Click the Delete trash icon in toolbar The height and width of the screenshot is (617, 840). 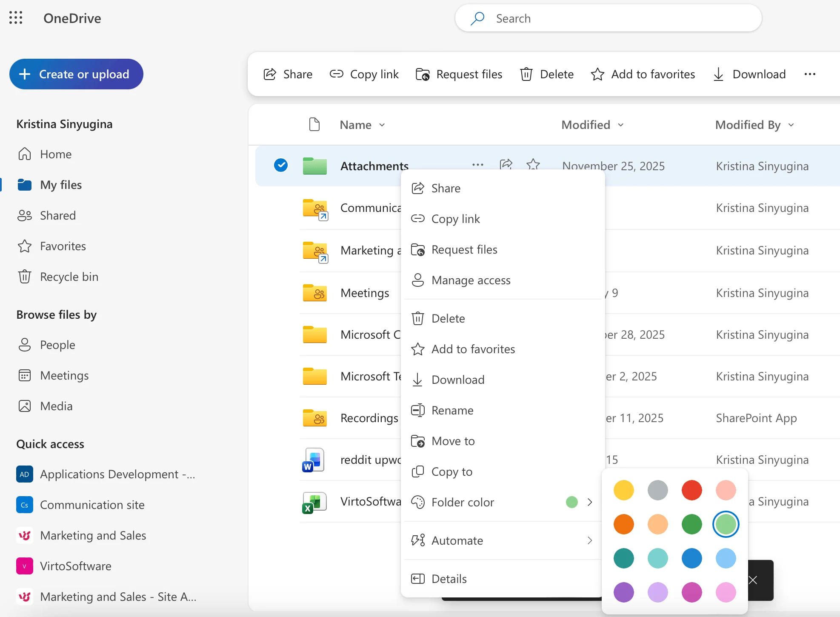(x=526, y=74)
